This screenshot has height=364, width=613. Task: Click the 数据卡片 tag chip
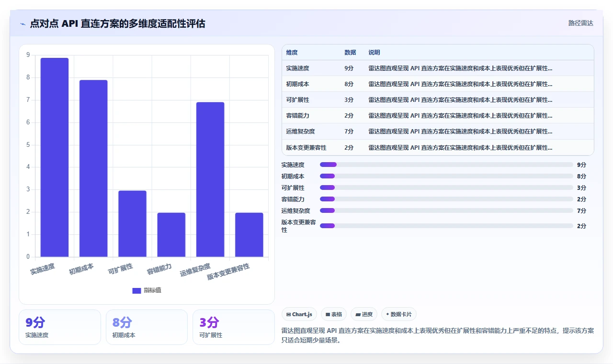click(x=399, y=314)
